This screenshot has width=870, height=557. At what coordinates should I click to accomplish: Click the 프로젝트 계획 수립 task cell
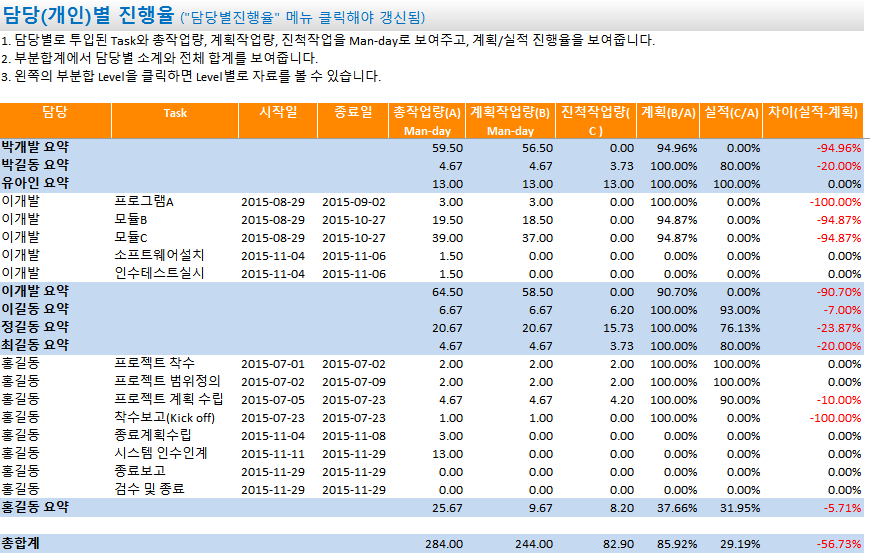(x=169, y=399)
